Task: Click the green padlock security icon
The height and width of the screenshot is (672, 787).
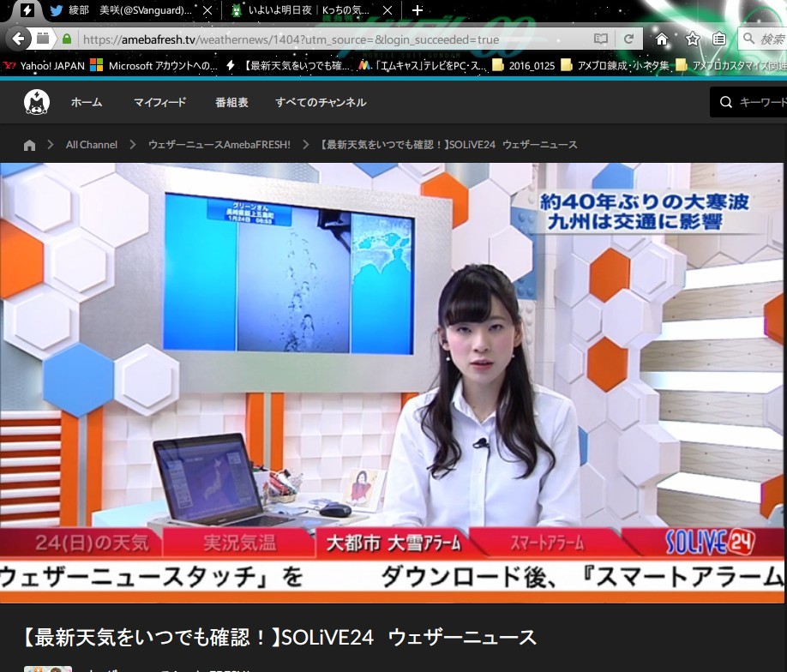Action: [66, 39]
